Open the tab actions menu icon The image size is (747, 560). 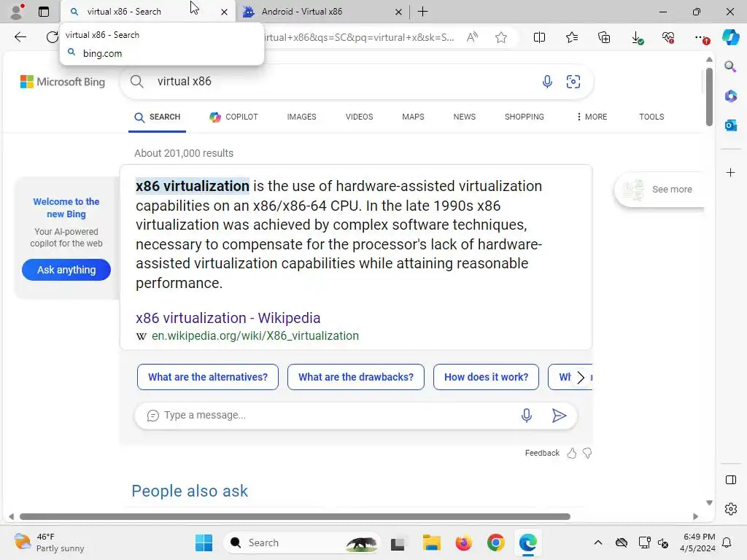(x=43, y=12)
